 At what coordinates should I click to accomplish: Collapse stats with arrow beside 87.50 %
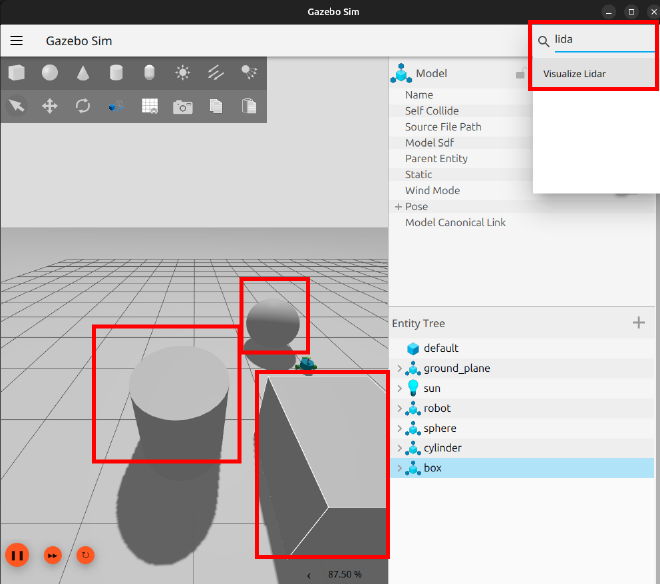(x=309, y=575)
